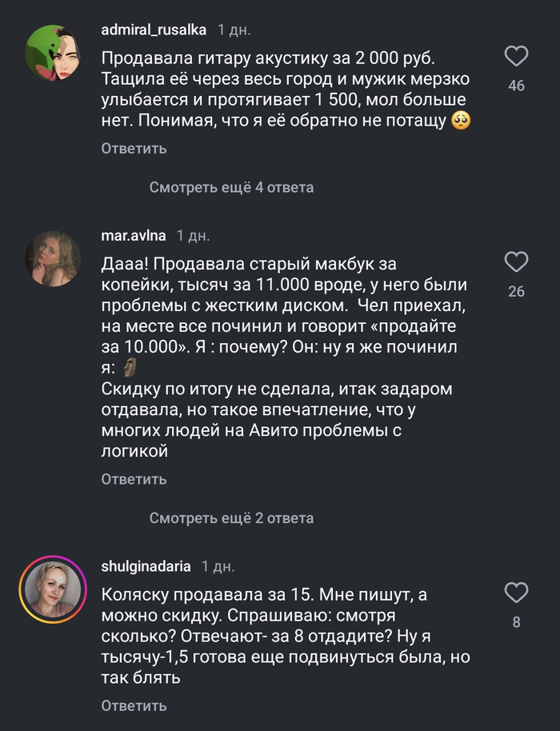Heart shulginadaria's stroller comment
This screenshot has width=560, height=731.
click(x=517, y=593)
